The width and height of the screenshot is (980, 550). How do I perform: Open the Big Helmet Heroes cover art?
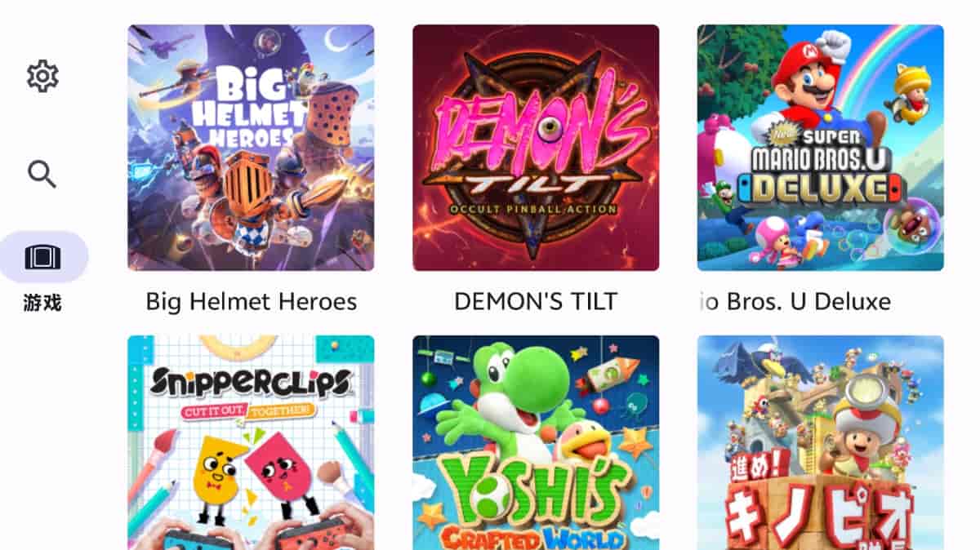click(x=251, y=148)
